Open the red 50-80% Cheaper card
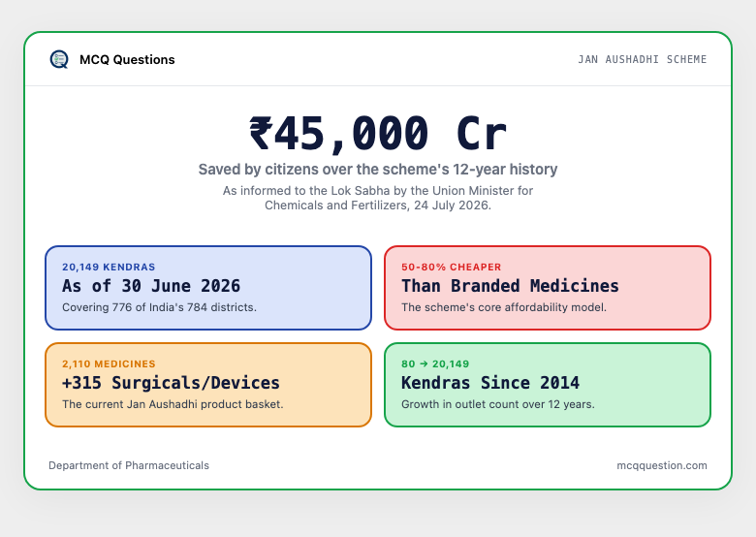The width and height of the screenshot is (756, 537). point(548,288)
